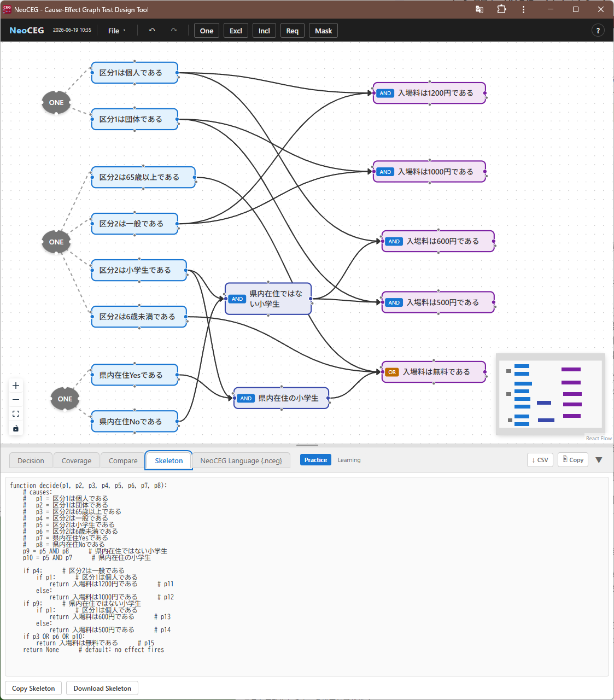Image resolution: width=614 pixels, height=700 pixels.
Task: Select the Req constraint tool
Action: click(293, 31)
